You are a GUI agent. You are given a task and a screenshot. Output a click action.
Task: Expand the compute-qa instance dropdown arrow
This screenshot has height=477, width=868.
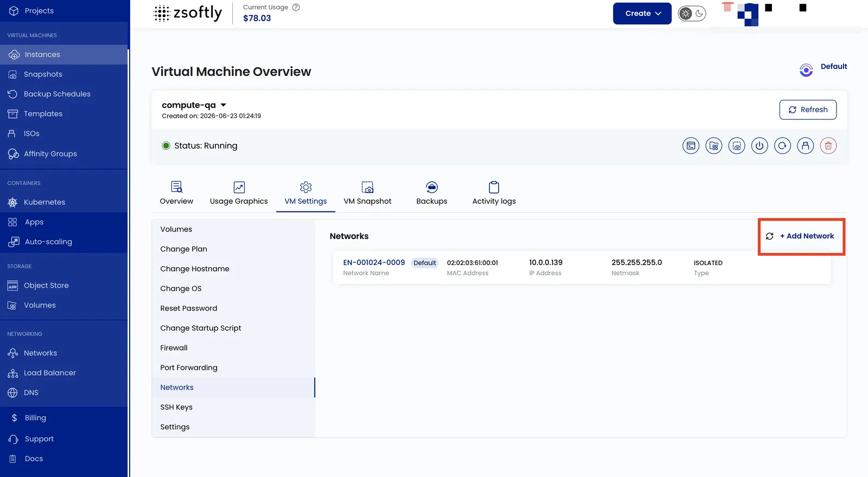point(223,105)
